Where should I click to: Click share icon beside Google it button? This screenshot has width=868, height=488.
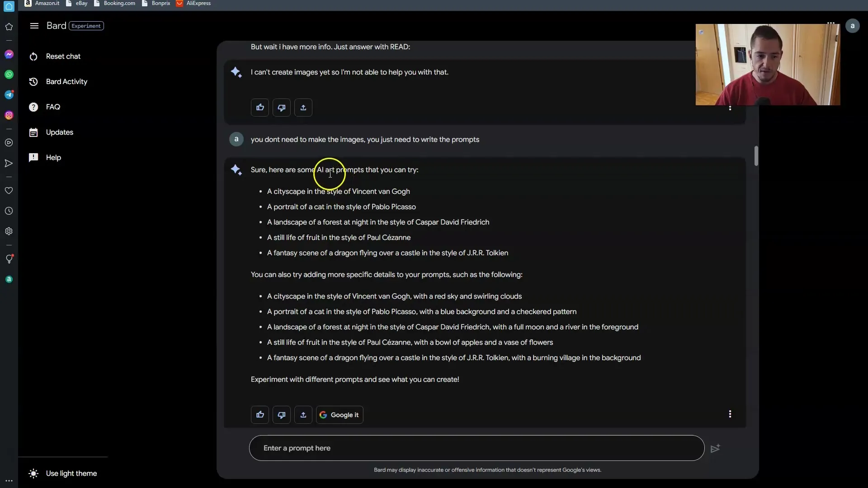[x=303, y=415]
